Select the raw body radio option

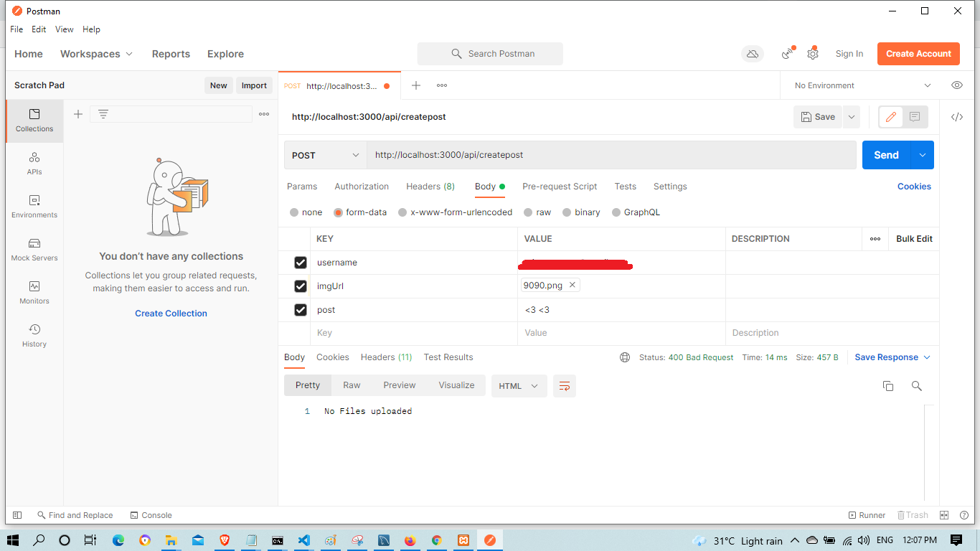point(528,212)
